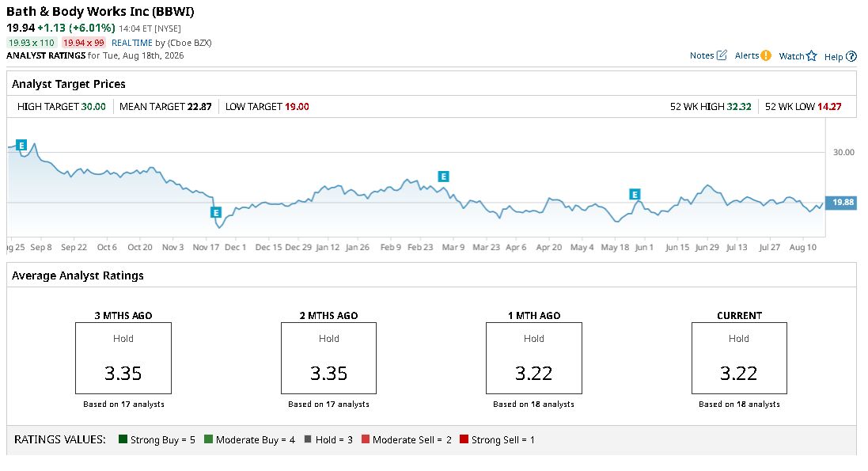The height and width of the screenshot is (471, 868).
Task: Click the last price 19.94
Action: tap(21, 28)
